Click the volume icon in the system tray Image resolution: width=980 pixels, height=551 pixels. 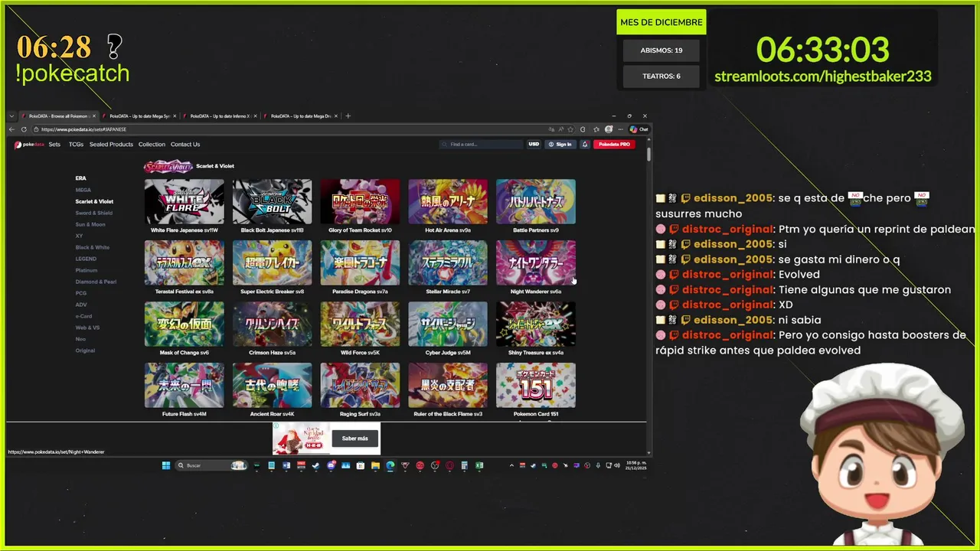[x=616, y=465]
